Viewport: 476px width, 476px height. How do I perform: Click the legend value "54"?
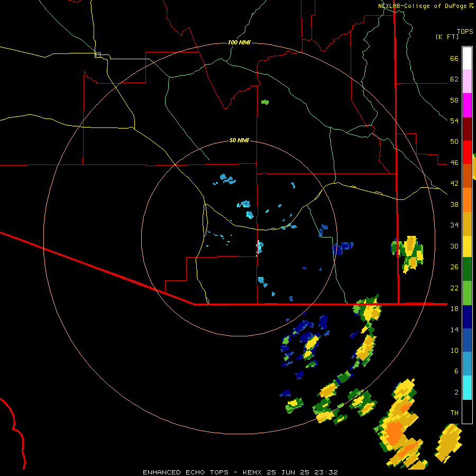pyautogui.click(x=454, y=121)
